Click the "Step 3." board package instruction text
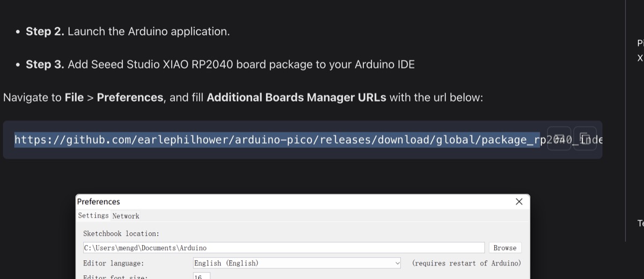Screen dimensions: 644x279 [x=220, y=65]
